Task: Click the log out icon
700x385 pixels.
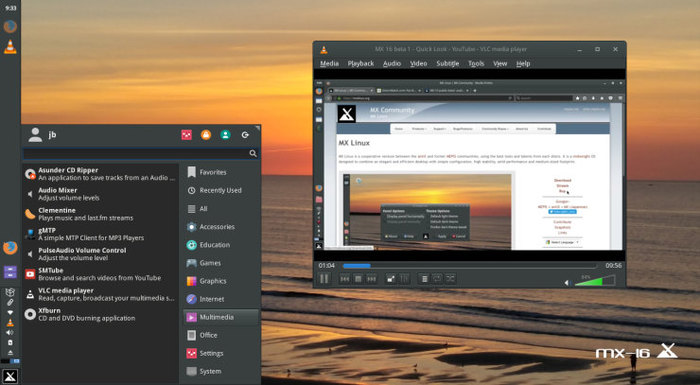Action: coord(245,135)
